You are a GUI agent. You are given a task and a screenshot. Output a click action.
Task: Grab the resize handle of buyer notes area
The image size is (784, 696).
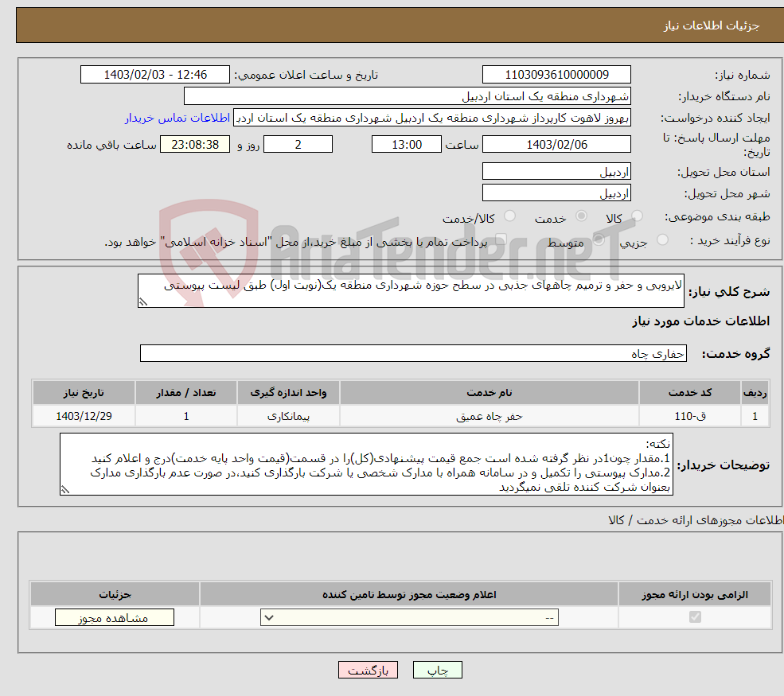65,490
